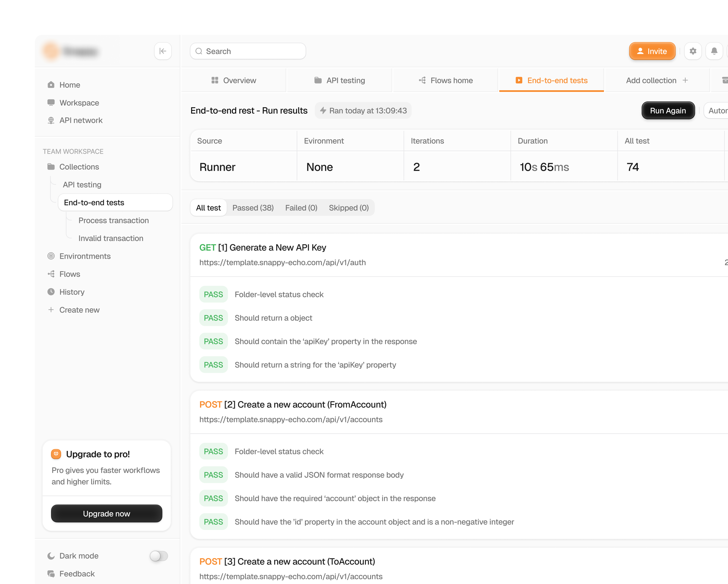Image resolution: width=728 pixels, height=584 pixels.
Task: Open the Flows home tab
Action: pyautogui.click(x=445, y=80)
